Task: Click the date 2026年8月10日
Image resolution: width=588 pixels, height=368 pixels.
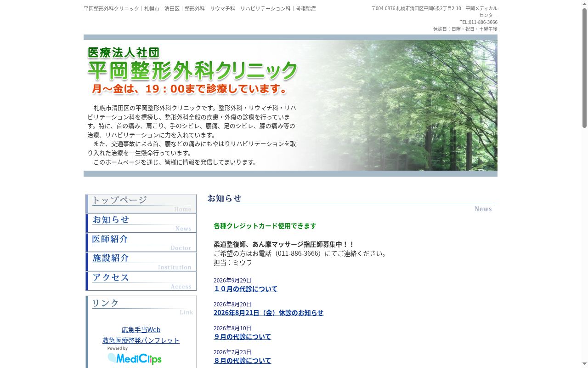Action: (232, 328)
